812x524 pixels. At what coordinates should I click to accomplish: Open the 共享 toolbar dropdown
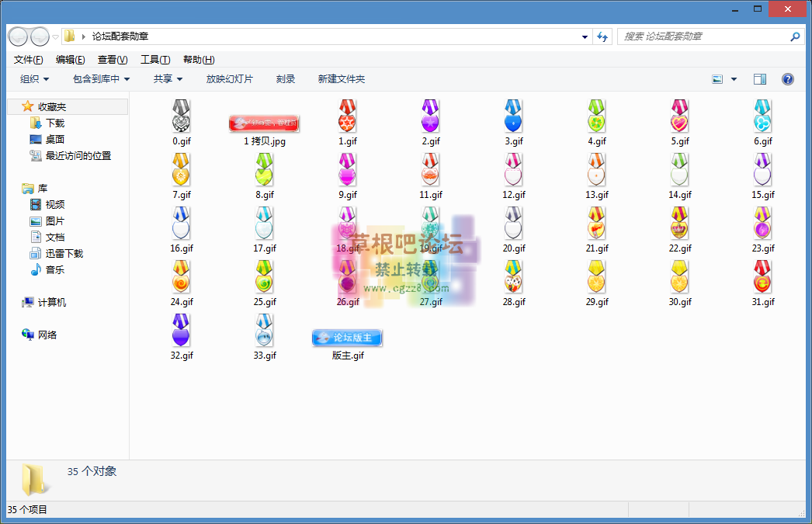(168, 79)
